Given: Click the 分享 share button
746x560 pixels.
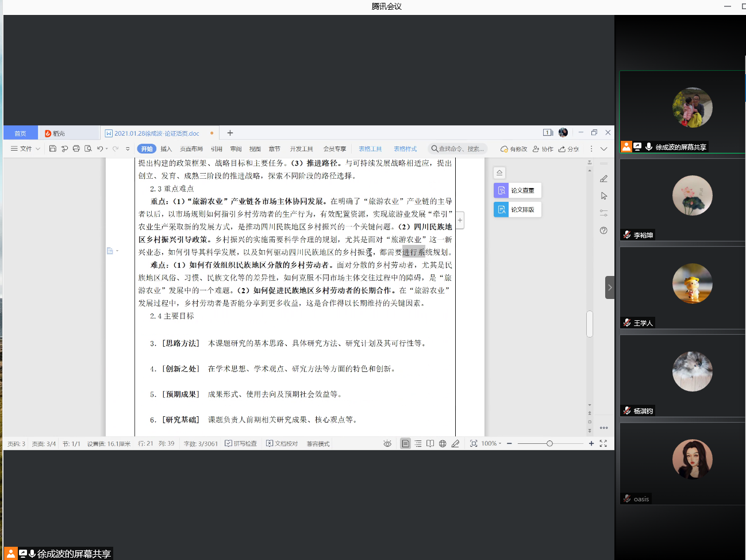Looking at the screenshot, I should [x=568, y=149].
